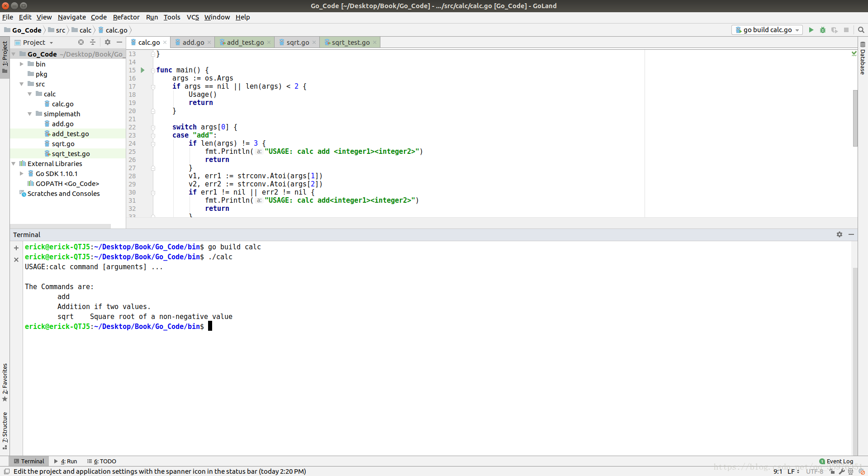868x476 pixels.
Task: Open the Database side panel
Action: [x=863, y=59]
